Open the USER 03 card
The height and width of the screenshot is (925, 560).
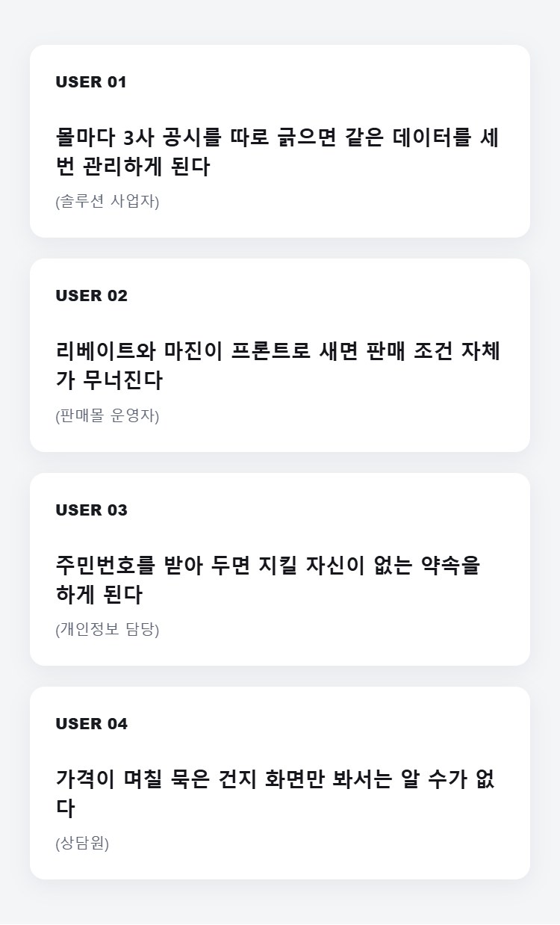point(280,569)
